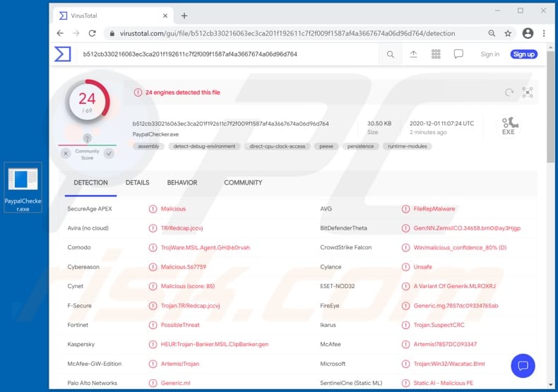Click Trojan:Win32/Wacatac.B!ml Microsoft result
558x392 pixels.
point(449,364)
